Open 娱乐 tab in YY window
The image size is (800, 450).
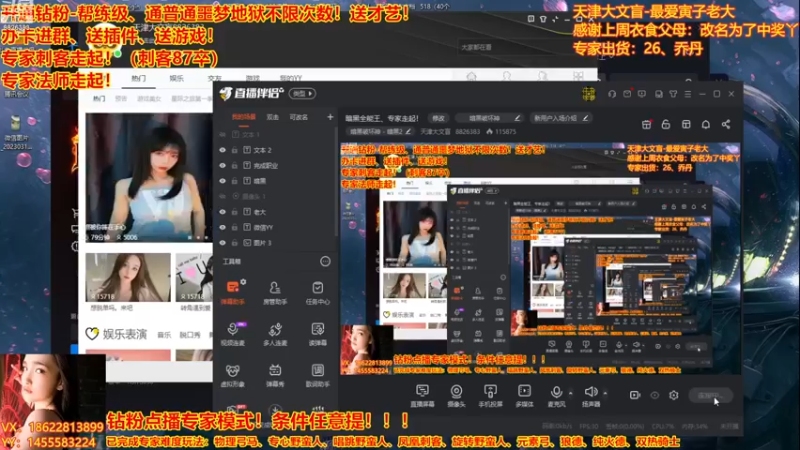(177, 78)
